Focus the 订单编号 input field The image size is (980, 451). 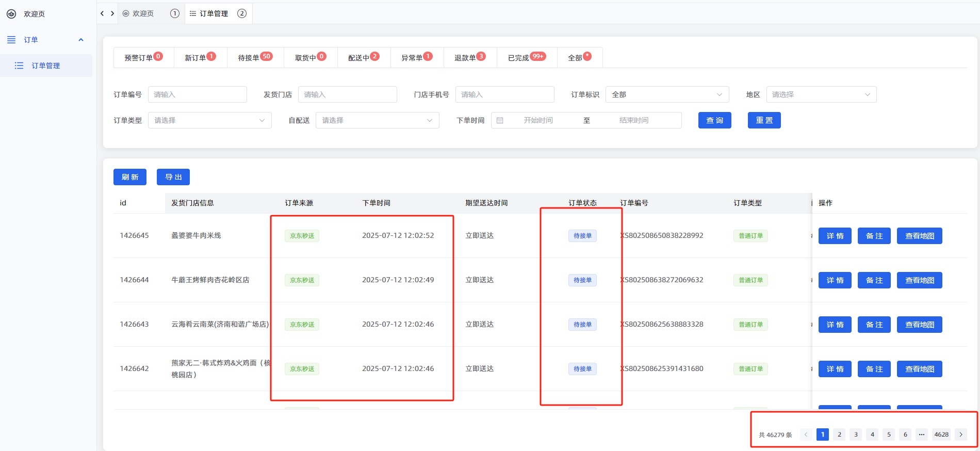coord(197,94)
